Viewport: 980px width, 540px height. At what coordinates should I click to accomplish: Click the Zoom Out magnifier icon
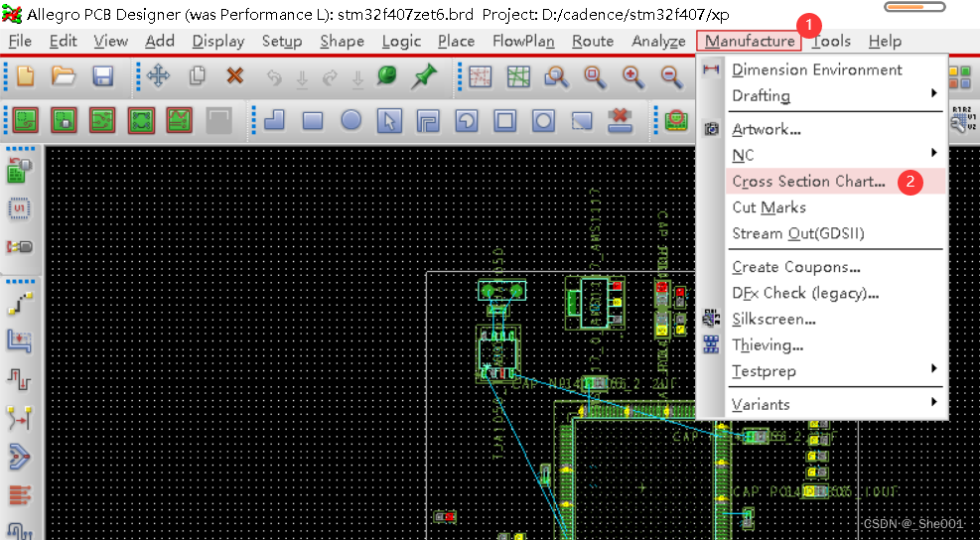671,75
